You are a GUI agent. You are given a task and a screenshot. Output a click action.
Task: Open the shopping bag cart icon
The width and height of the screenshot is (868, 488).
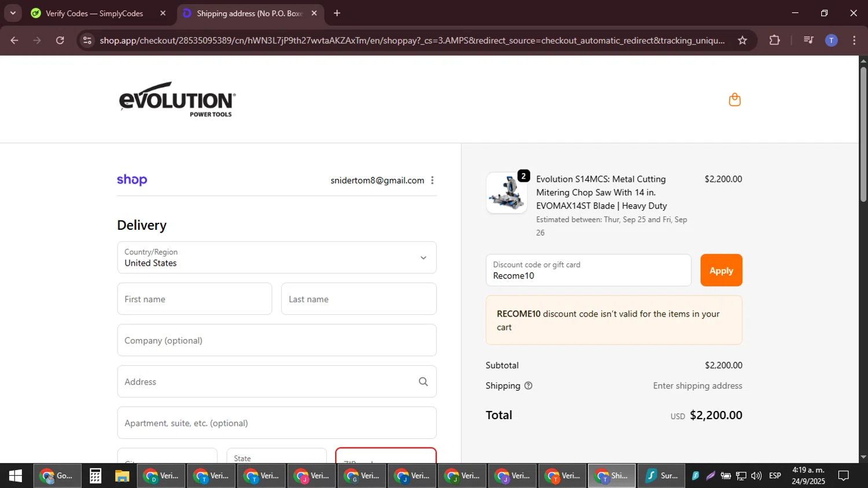tap(734, 100)
